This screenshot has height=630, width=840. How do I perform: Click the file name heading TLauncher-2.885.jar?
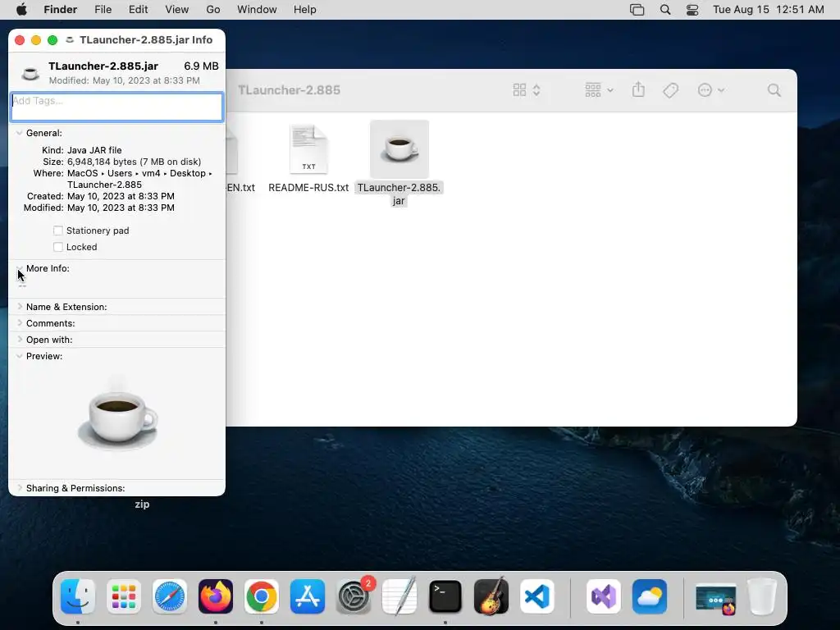pos(103,66)
